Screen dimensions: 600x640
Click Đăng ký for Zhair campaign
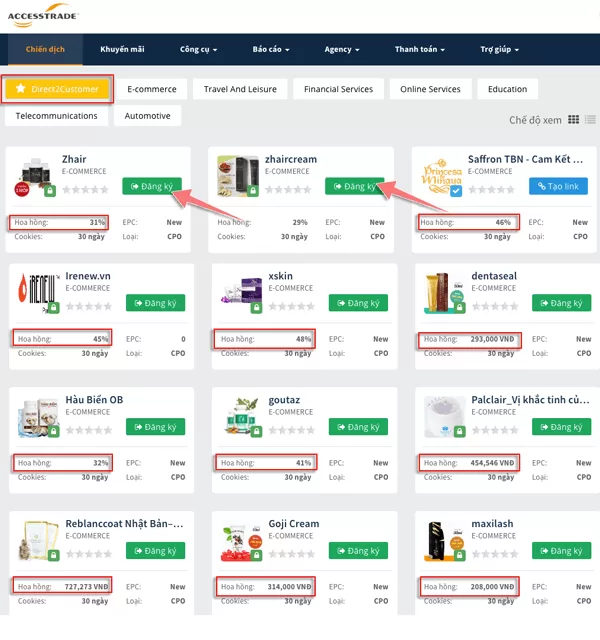152,186
